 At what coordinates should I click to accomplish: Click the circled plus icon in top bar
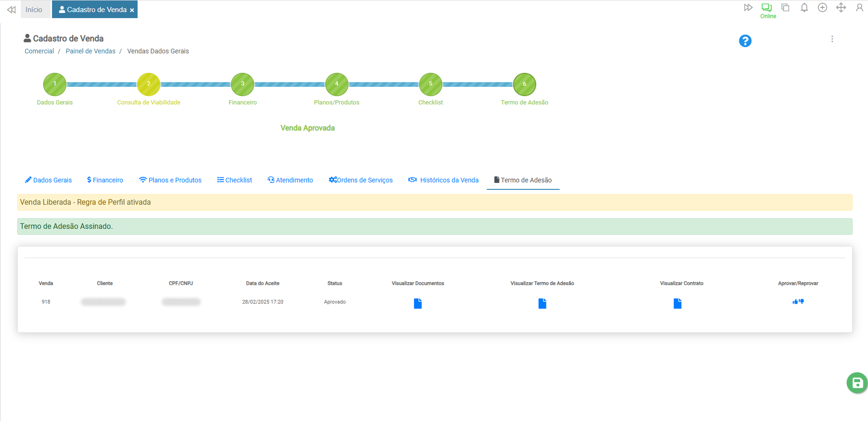pyautogui.click(x=822, y=8)
